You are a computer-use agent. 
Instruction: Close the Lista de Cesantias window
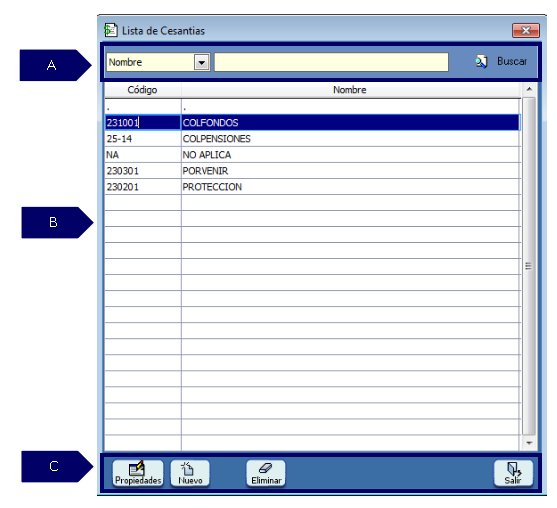coord(526,31)
